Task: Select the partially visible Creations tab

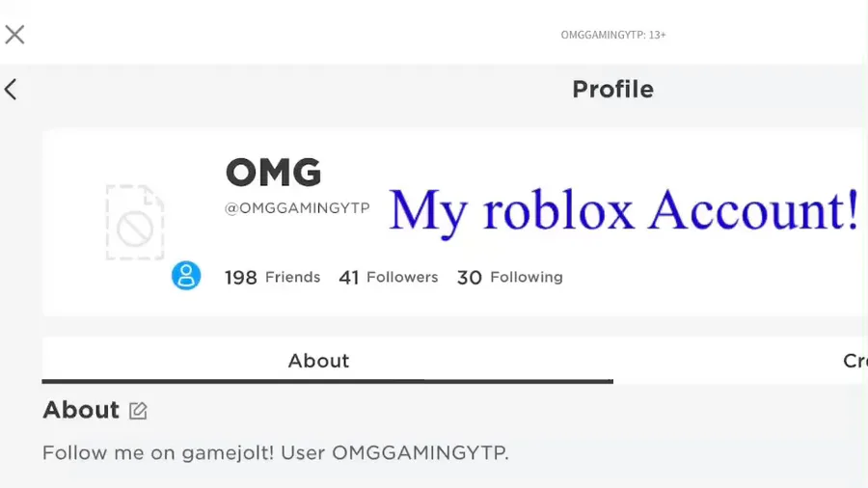Action: 854,361
